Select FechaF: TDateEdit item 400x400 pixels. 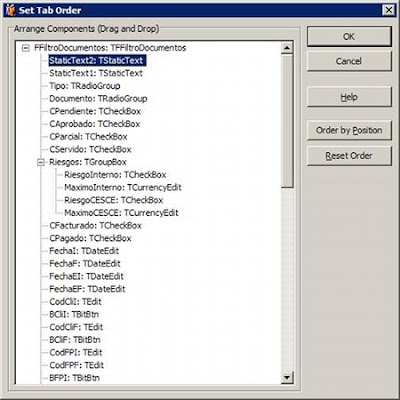85,264
